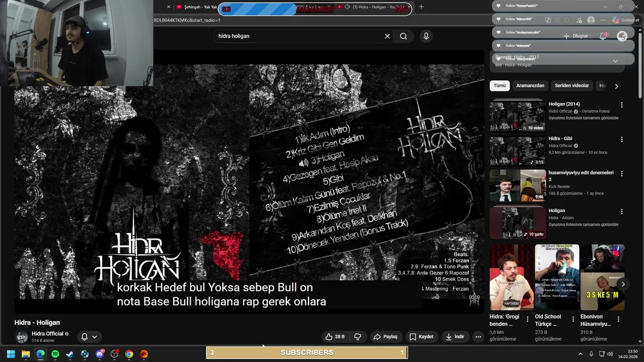Start voice search with microphone icon
644x362 pixels.
click(426, 36)
